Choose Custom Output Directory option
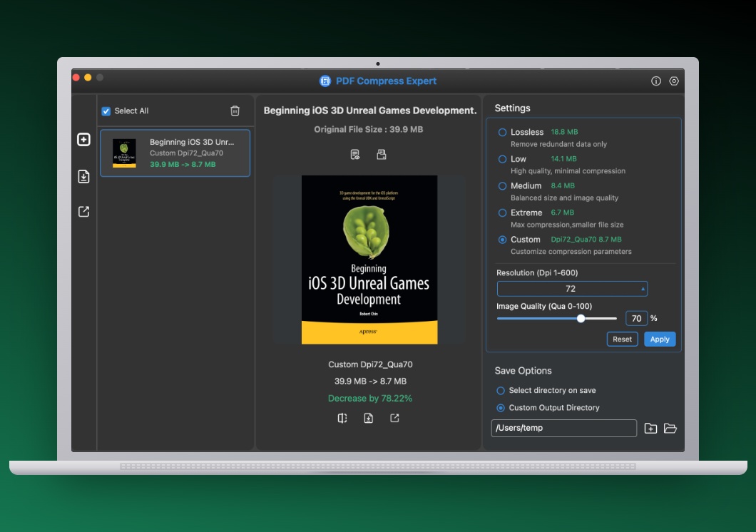 click(x=501, y=408)
